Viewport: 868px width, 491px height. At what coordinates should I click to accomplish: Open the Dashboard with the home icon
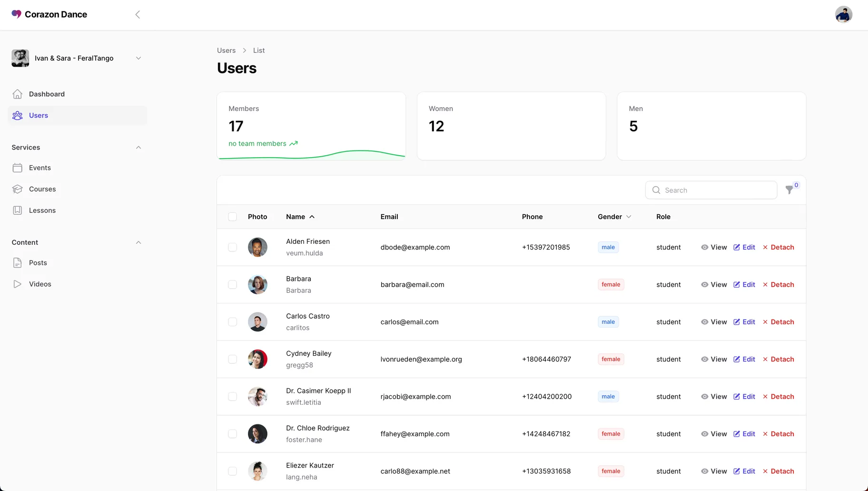click(17, 94)
